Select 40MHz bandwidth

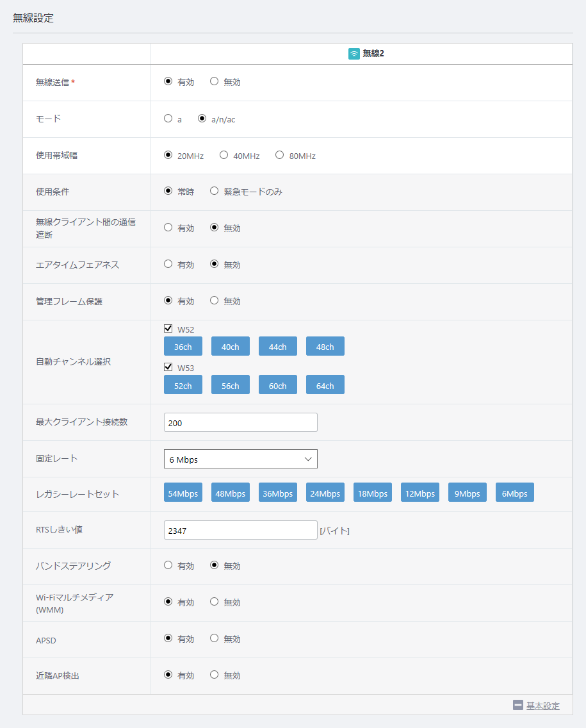(224, 155)
